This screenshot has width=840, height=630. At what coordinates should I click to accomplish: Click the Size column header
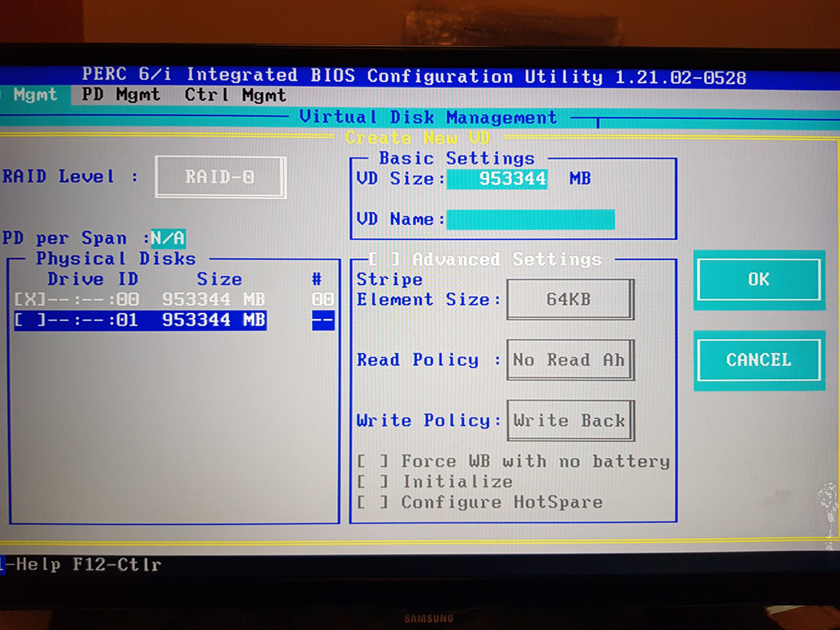pos(219,280)
